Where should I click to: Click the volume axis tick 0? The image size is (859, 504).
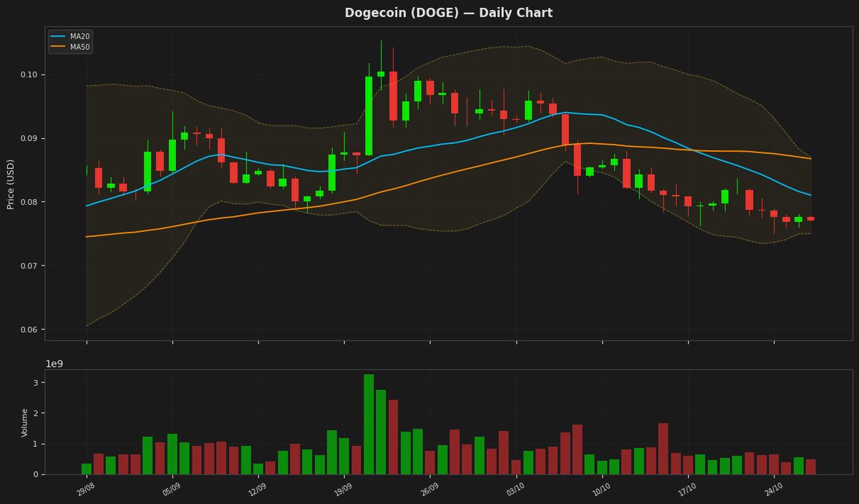tap(34, 475)
